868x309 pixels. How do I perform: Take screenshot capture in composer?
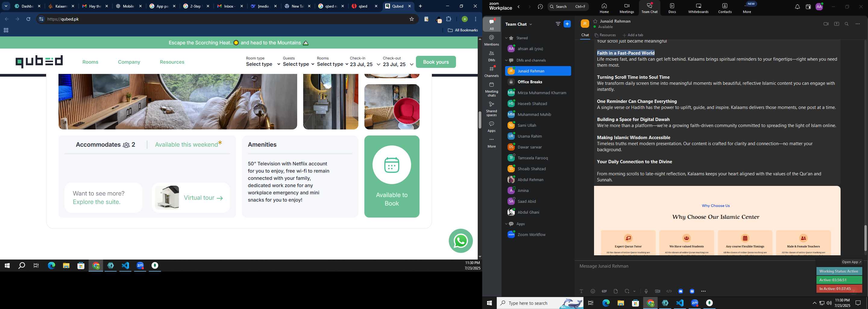(x=627, y=291)
